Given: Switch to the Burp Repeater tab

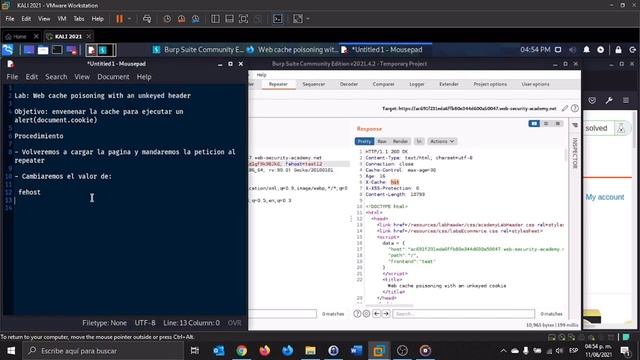Looking at the screenshot, I should pyautogui.click(x=278, y=84).
